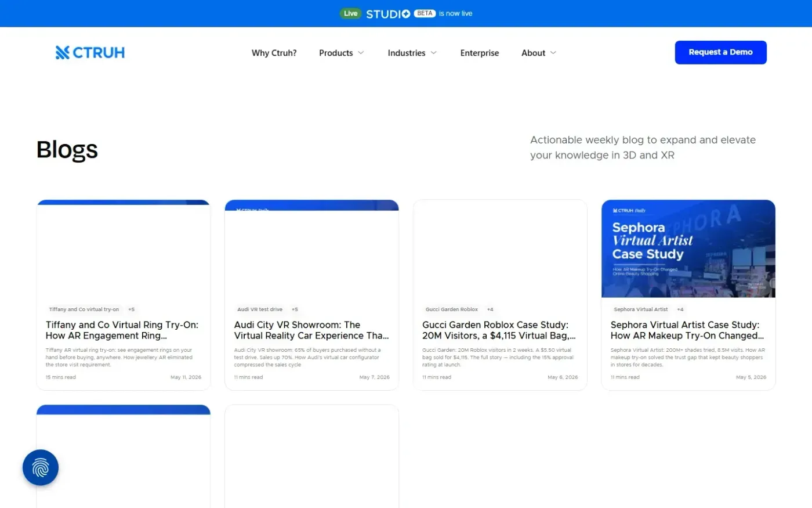Click the '15 mins read' label

point(61,377)
